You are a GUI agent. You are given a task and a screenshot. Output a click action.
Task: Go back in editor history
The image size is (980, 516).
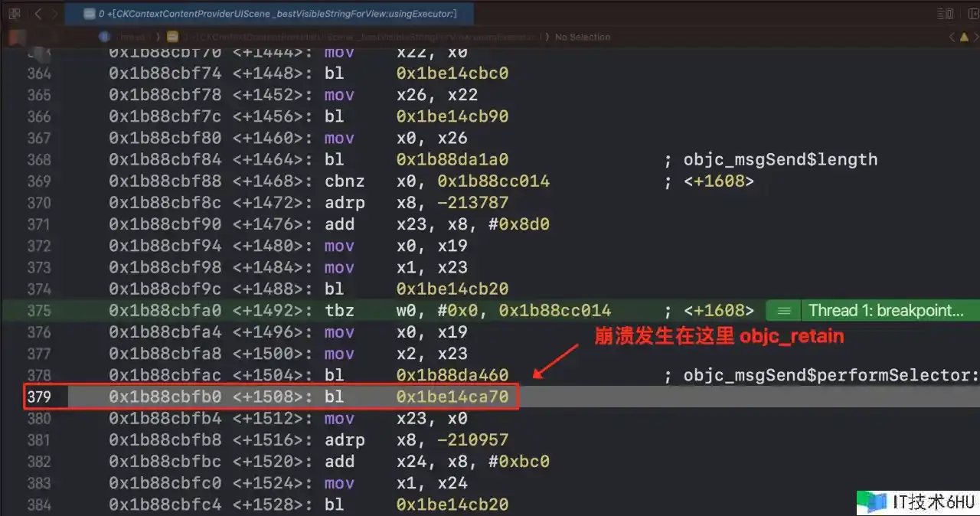tap(38, 14)
